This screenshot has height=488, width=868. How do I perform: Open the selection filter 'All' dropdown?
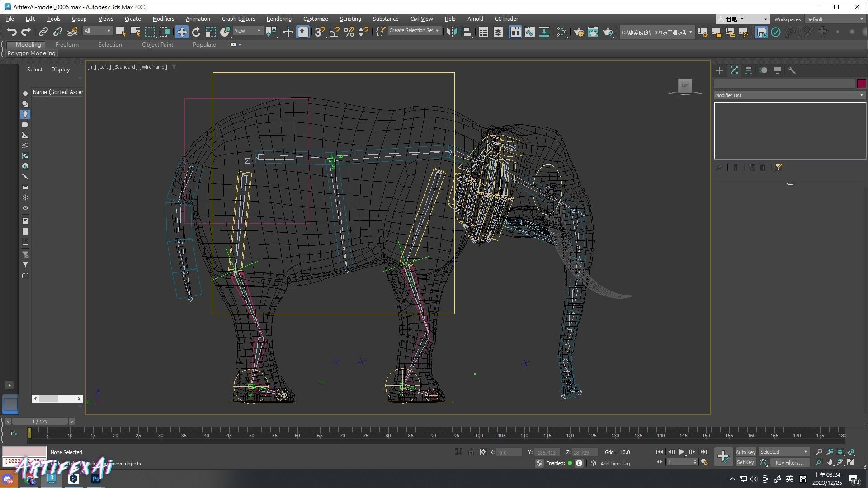click(x=97, y=31)
